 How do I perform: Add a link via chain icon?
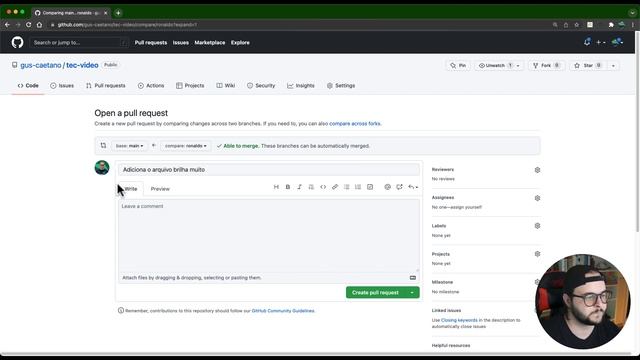click(x=335, y=187)
